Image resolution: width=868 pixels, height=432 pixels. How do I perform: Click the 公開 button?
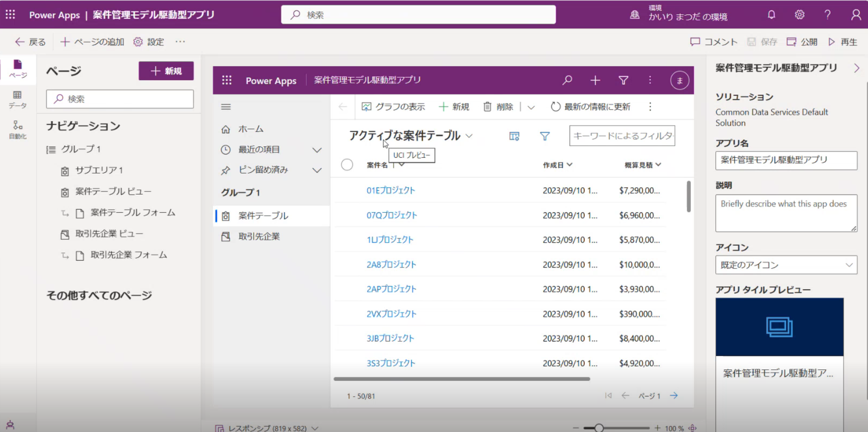[x=802, y=42]
